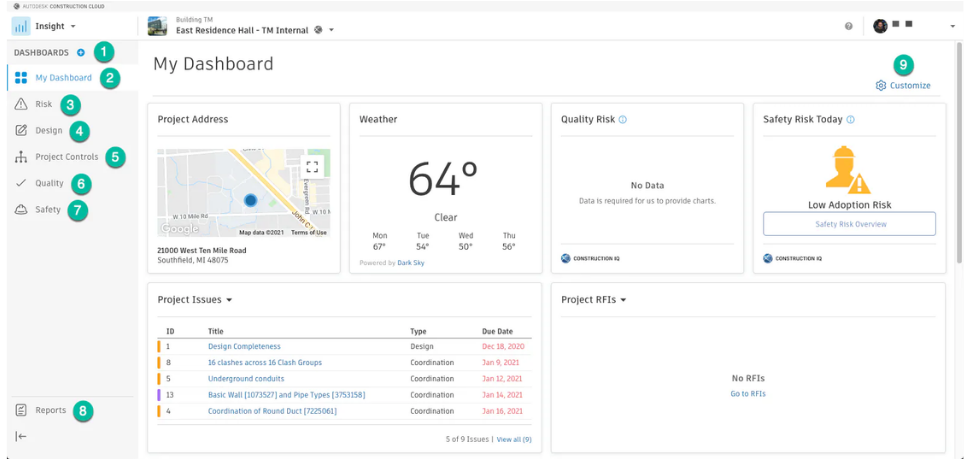
Task: Click the Safety Risk Today info icon
Action: (850, 120)
